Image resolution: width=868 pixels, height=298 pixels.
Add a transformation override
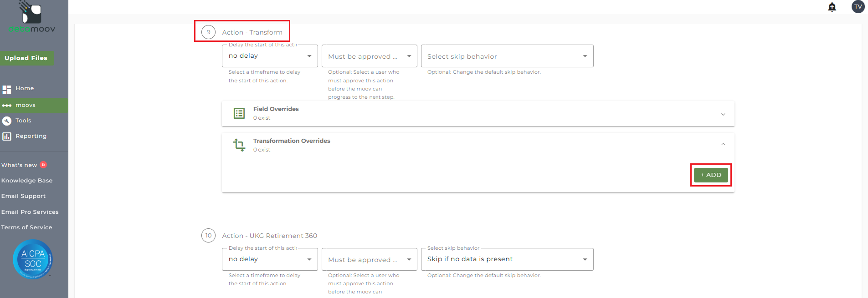point(710,175)
